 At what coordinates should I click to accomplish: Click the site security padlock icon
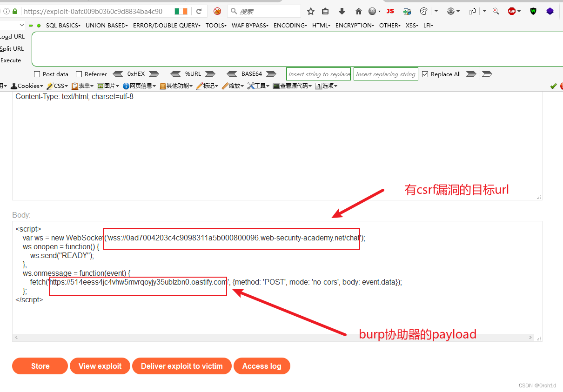click(15, 11)
